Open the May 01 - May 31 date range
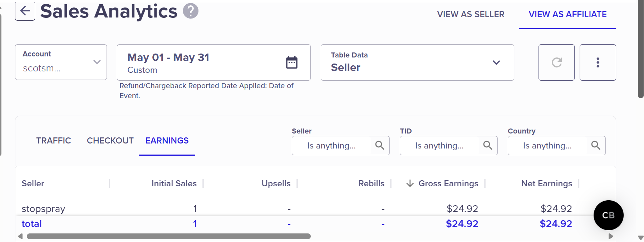644x242 pixels. (x=213, y=62)
